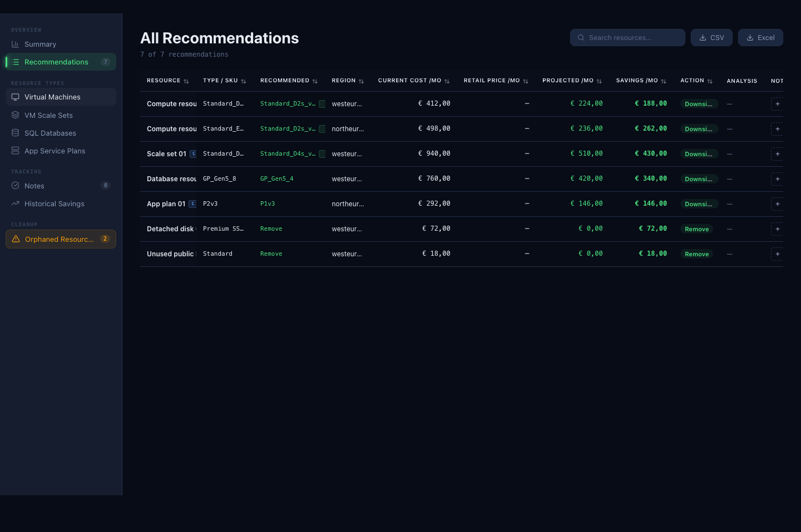
Task: Sort by Current Cost /MO
Action: [414, 81]
